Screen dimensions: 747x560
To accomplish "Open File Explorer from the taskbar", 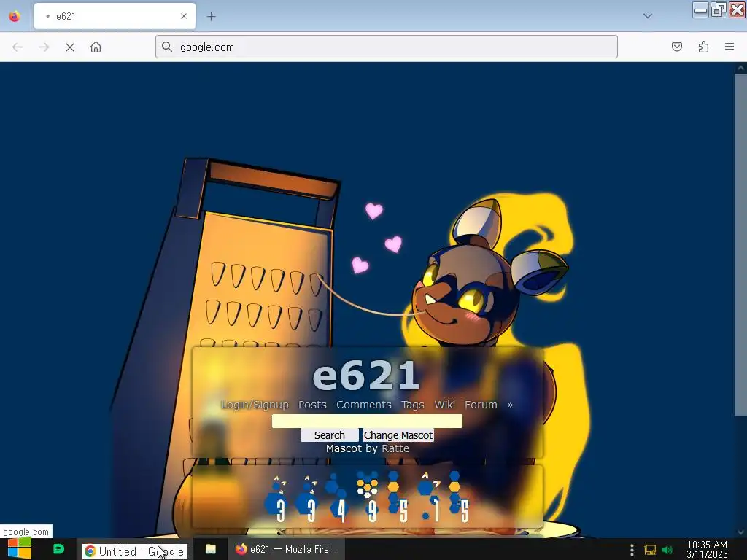I will [x=211, y=549].
